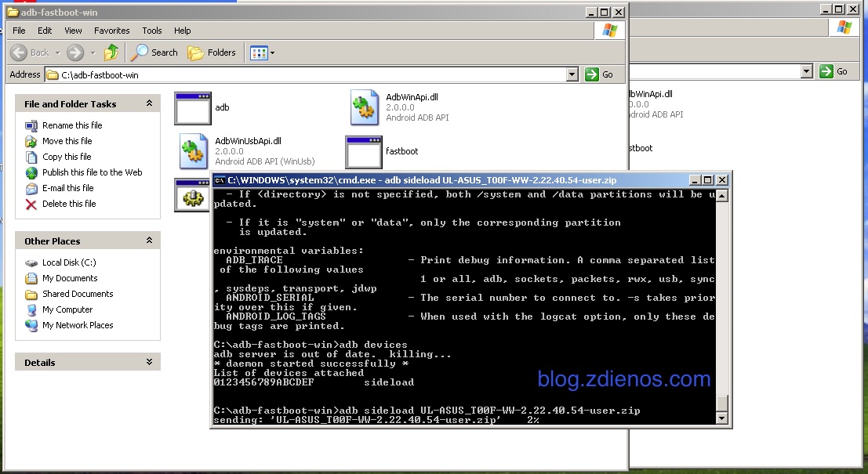868x474 pixels.
Task: Open My Network Places
Action: pos(78,325)
